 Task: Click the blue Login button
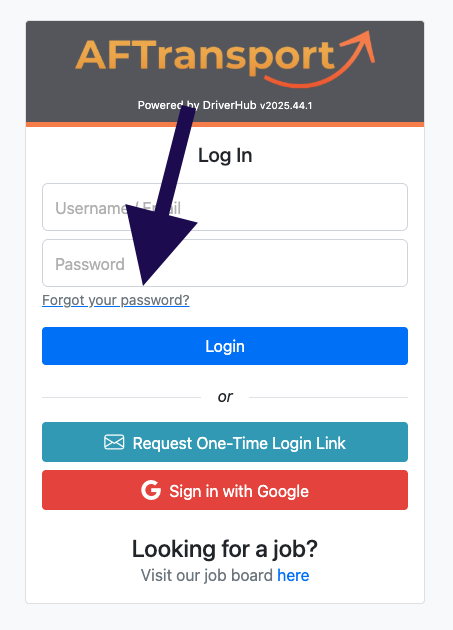[x=225, y=346]
